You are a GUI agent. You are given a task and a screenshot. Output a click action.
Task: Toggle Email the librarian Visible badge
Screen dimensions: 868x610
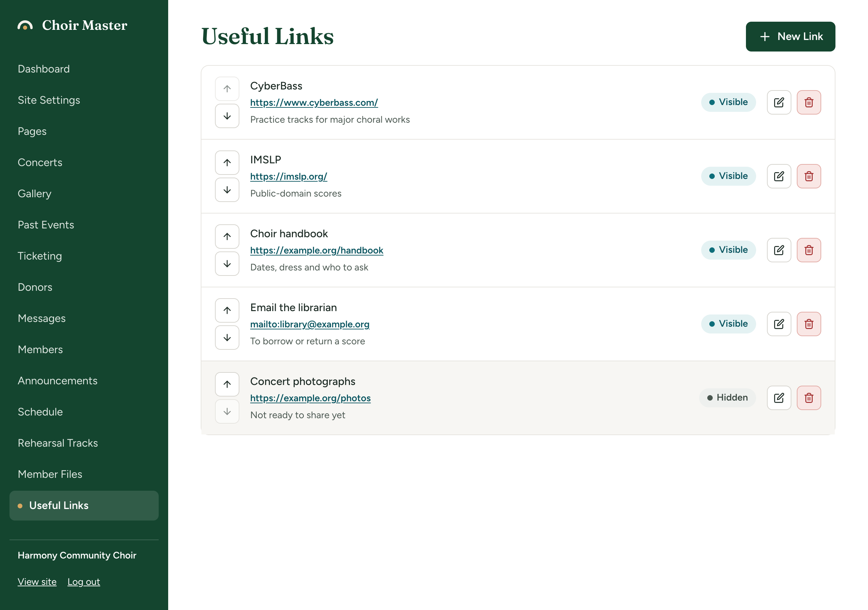(728, 324)
